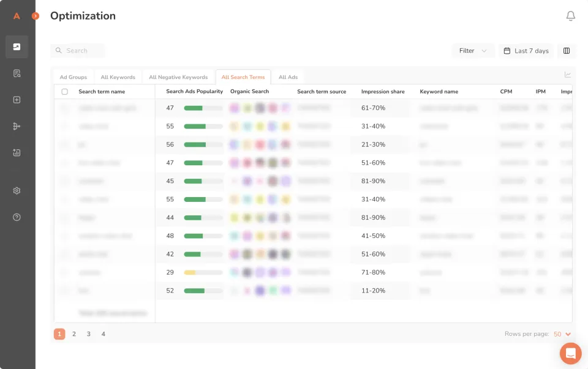Click the magnifier icon in the search box
588x369 pixels.
59,50
